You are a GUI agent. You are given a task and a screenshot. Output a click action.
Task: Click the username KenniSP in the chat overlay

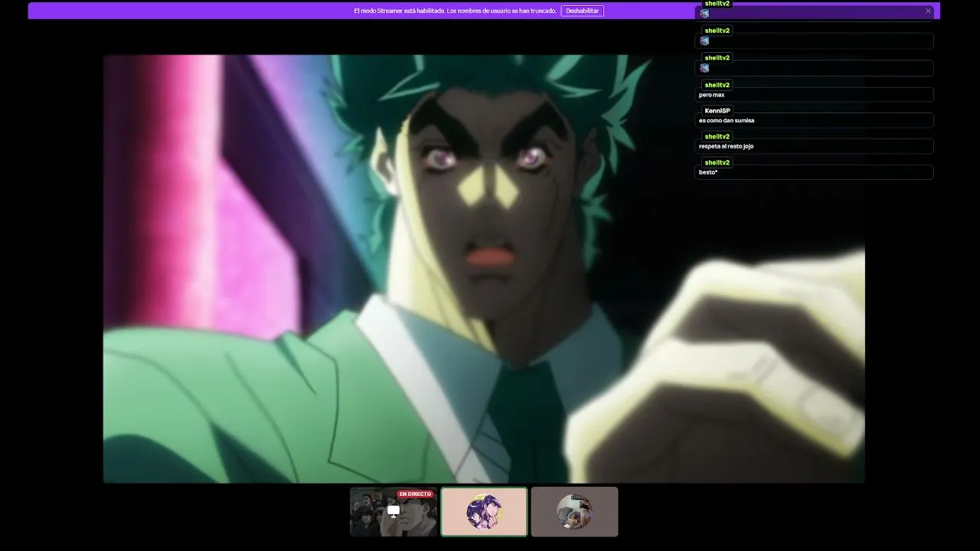pyautogui.click(x=717, y=111)
